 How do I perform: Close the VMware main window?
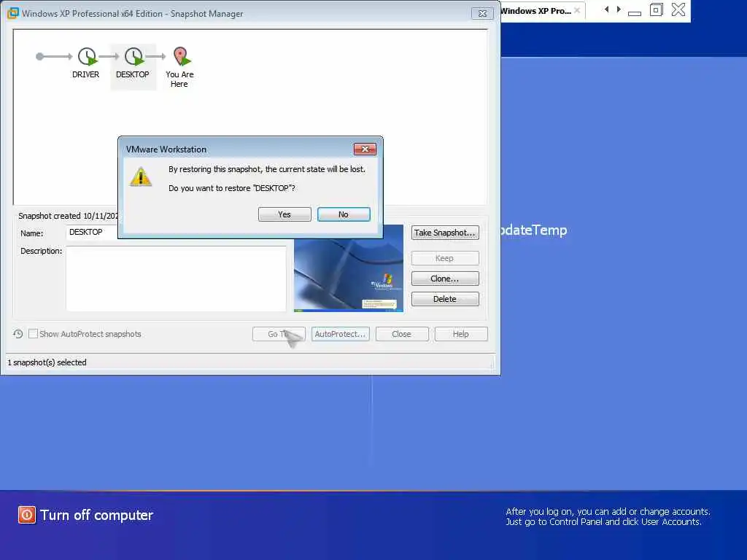pos(678,9)
